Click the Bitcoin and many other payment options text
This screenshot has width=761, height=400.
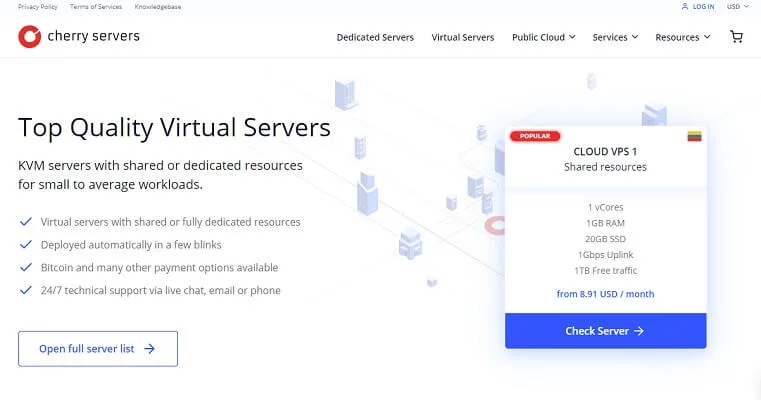(159, 267)
